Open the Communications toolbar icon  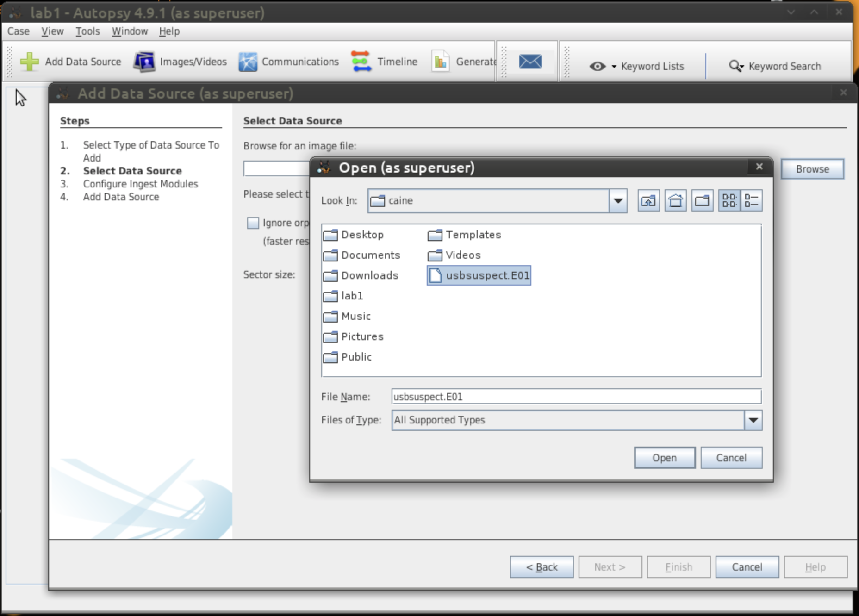pyautogui.click(x=248, y=62)
